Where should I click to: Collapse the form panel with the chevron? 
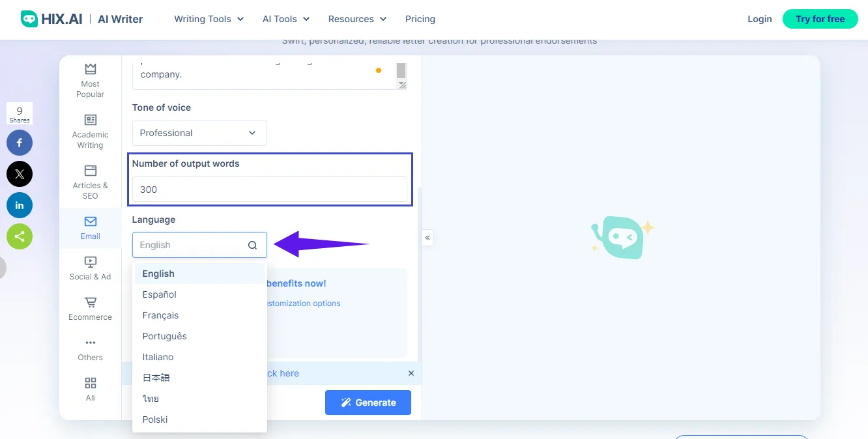point(427,238)
